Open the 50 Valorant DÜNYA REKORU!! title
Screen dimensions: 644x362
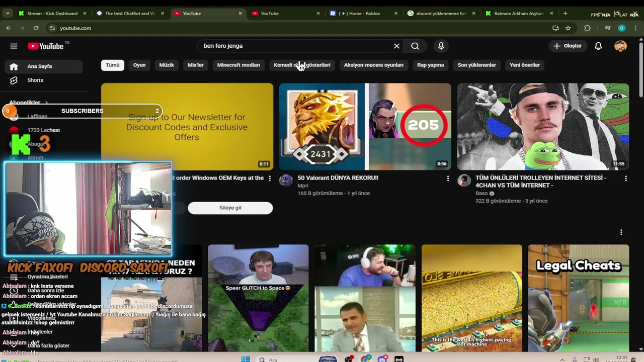click(338, 178)
